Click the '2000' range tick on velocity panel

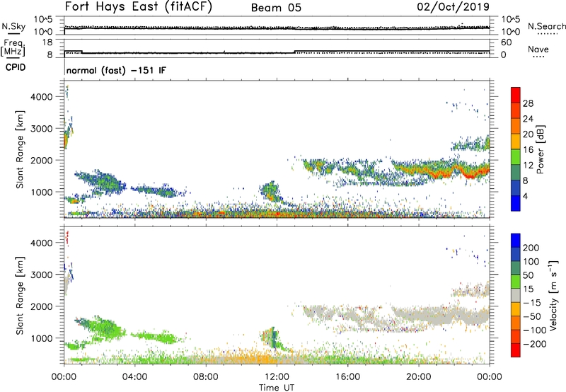click(x=42, y=306)
